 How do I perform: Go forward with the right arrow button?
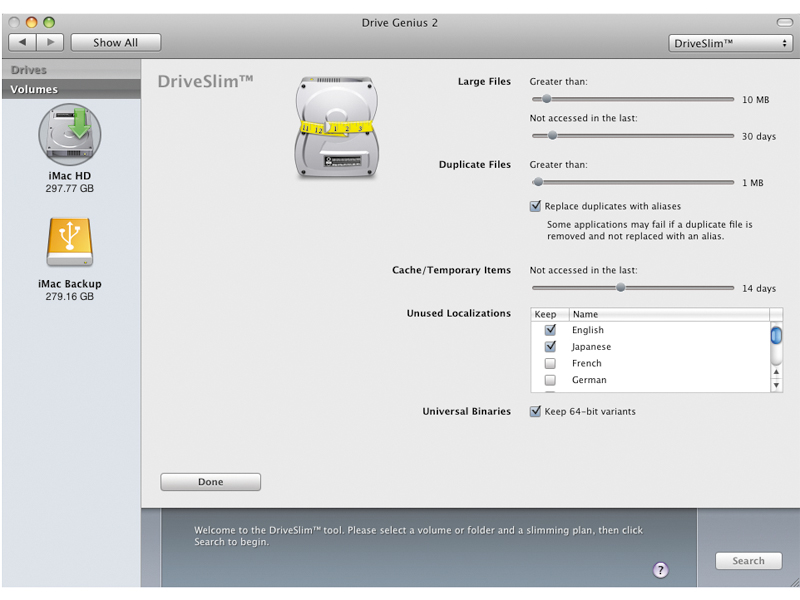50,42
